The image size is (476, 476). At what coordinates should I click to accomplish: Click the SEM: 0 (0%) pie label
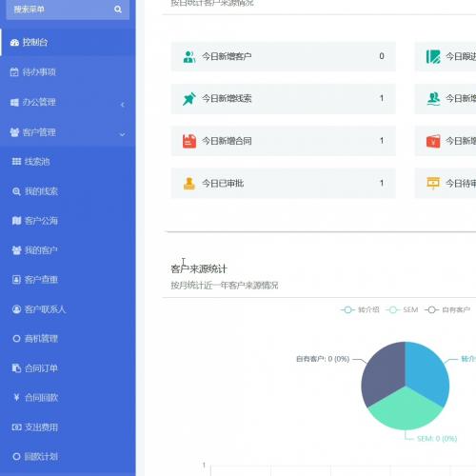[x=437, y=439]
